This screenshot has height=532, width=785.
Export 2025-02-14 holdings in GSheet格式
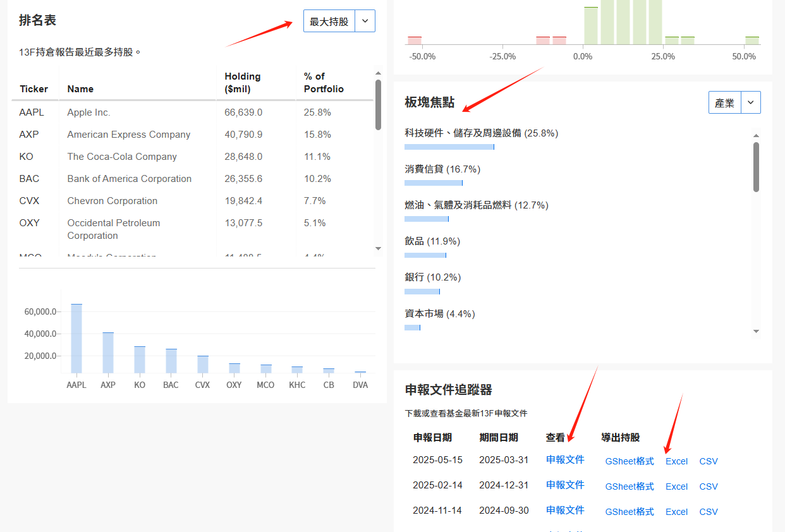(630, 487)
